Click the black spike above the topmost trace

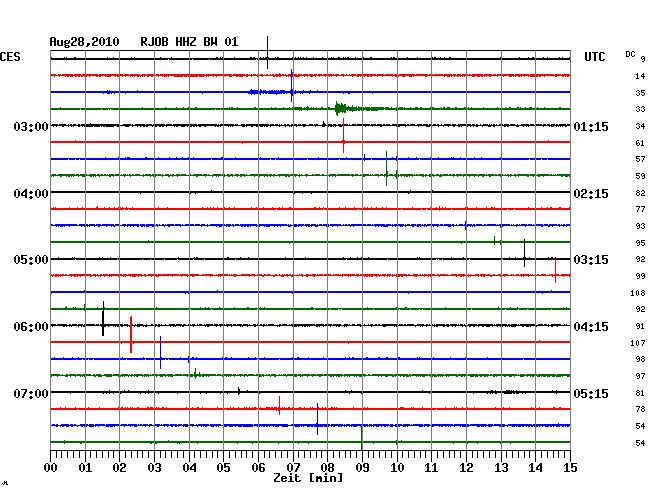(x=267, y=52)
